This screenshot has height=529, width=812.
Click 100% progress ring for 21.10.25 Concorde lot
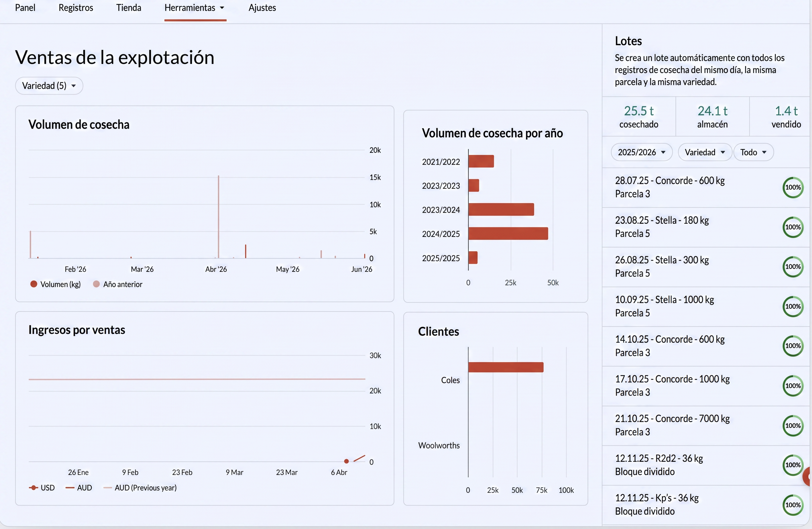click(793, 425)
